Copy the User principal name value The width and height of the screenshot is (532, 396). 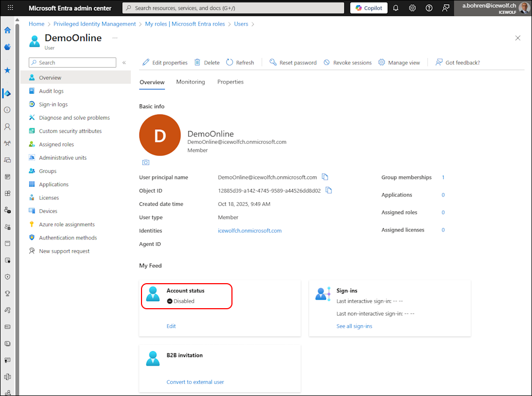(325, 177)
